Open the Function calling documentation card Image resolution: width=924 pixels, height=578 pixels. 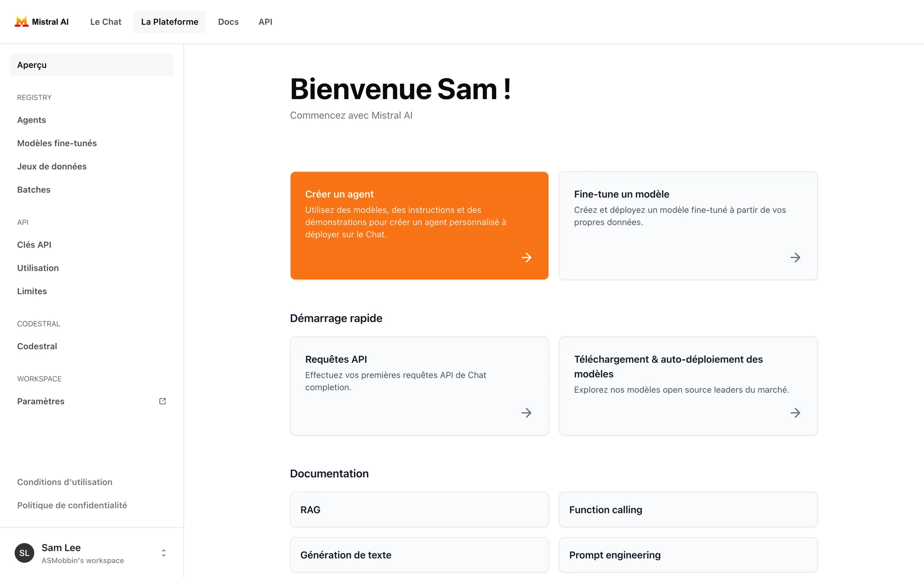688,510
